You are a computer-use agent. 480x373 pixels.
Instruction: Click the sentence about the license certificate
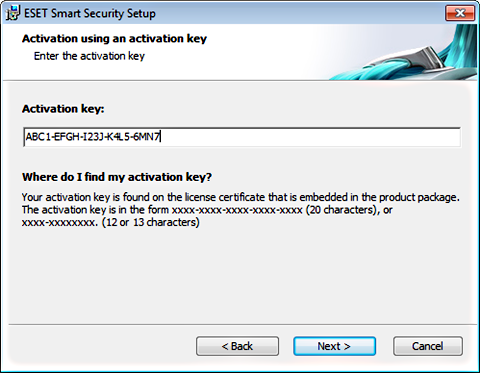pos(241,197)
